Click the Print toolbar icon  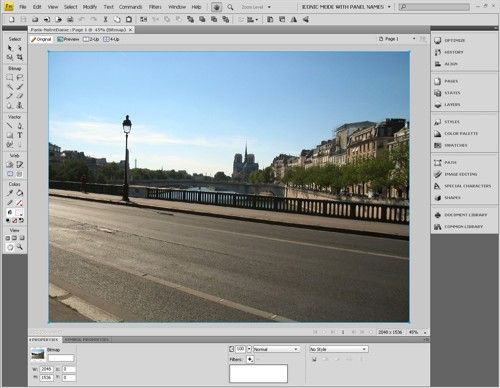pyautogui.click(x=70, y=20)
